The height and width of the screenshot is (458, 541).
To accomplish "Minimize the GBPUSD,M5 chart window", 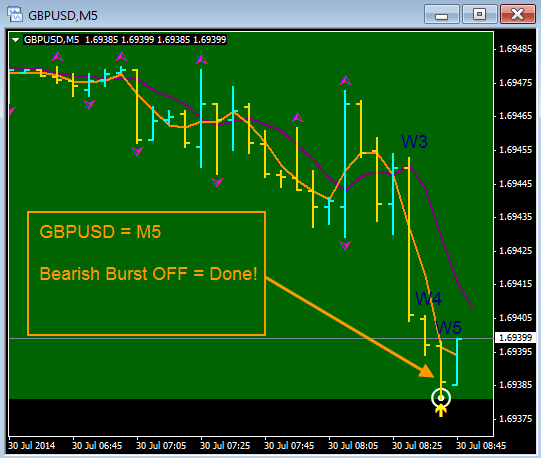I will (442, 14).
